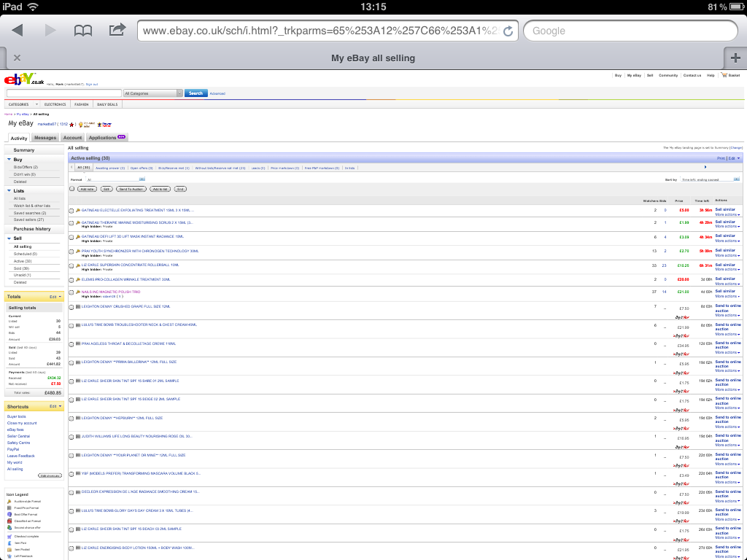Collapse the Lists section in sidebar

(9, 190)
